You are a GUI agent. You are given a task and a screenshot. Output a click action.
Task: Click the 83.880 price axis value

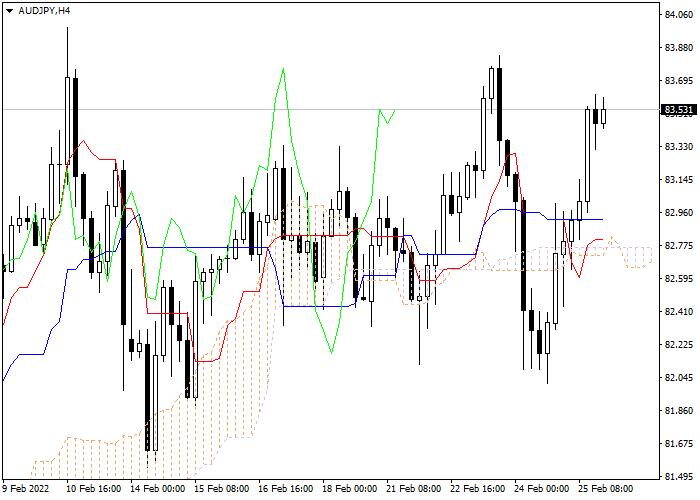(679, 48)
